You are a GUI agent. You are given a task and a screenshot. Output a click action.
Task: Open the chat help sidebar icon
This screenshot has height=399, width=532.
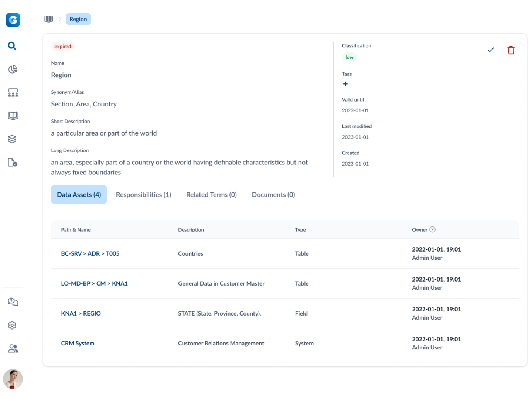tap(13, 302)
